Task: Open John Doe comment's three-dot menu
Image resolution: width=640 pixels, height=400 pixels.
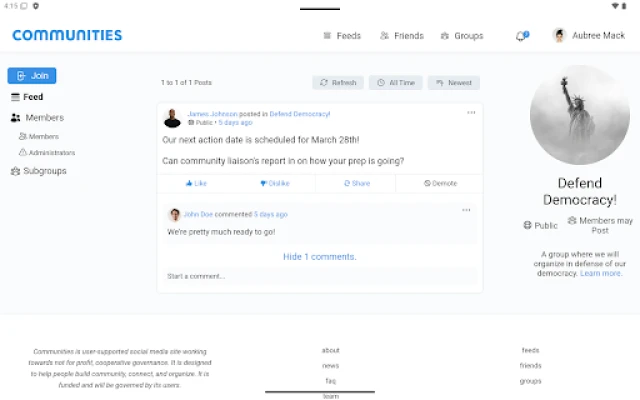Action: [466, 210]
